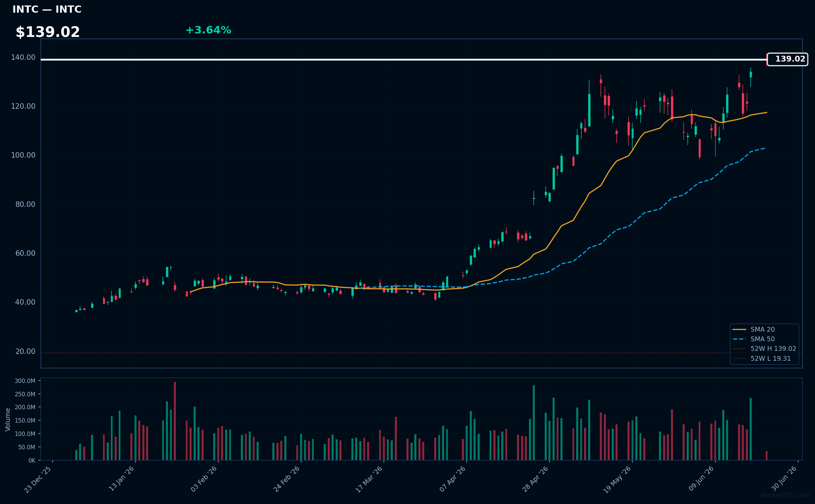Click the 120.00 price axis label
This screenshot has height=504, width=815.
click(23, 106)
